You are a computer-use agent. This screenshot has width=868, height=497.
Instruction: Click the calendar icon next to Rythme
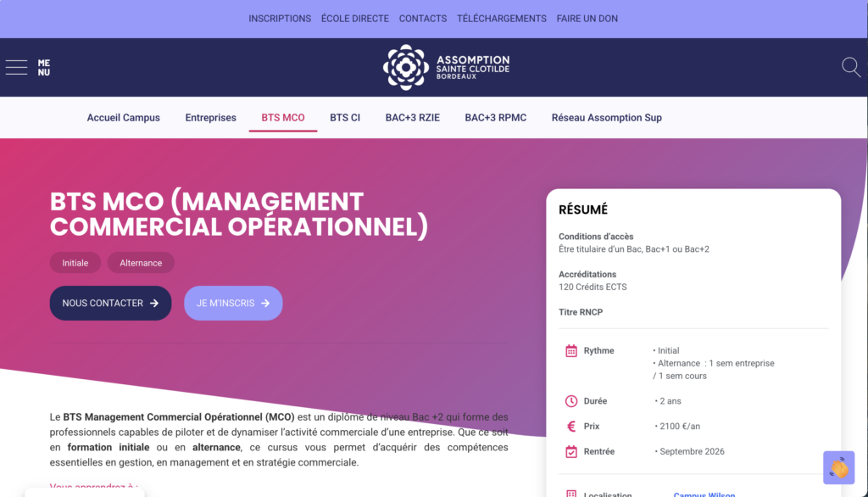click(571, 351)
